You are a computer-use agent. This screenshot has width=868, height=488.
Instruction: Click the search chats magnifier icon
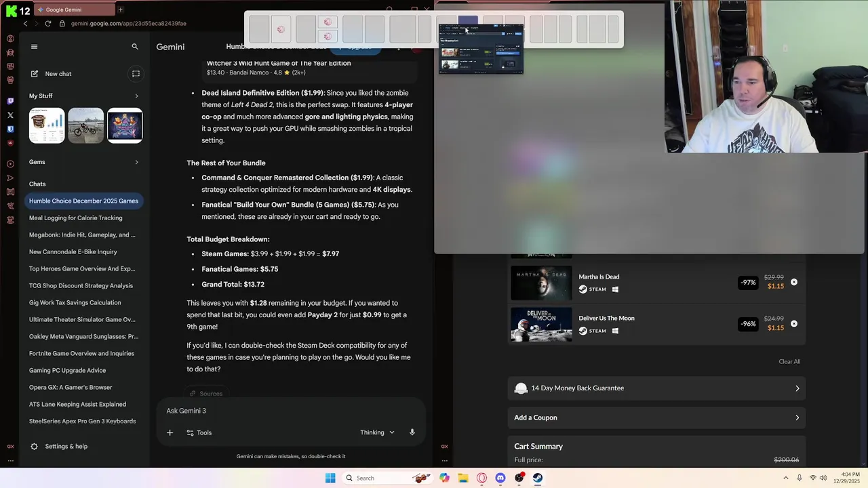click(x=135, y=47)
